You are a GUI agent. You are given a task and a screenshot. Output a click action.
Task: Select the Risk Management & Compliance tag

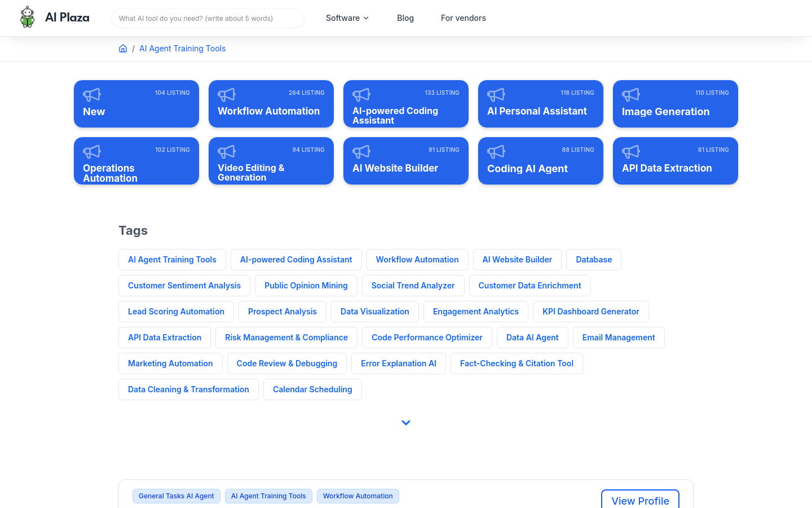pos(286,338)
